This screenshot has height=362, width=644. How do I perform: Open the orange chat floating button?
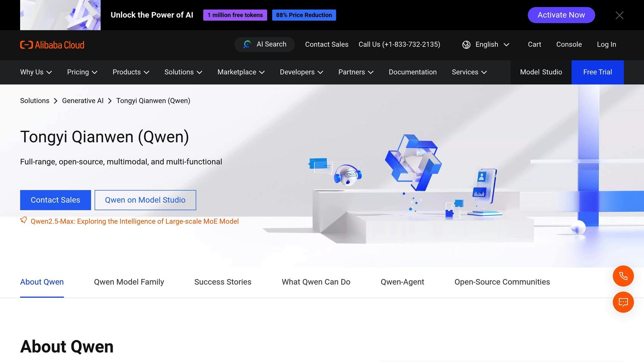click(623, 302)
